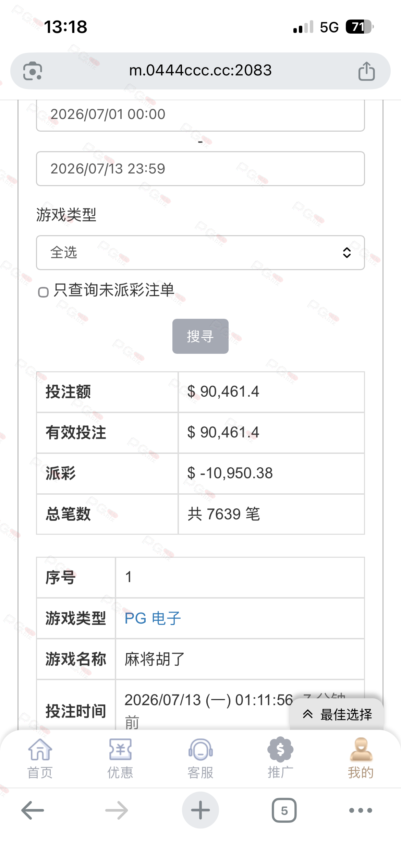Image resolution: width=401 pixels, height=868 pixels.
Task: Open the PG 电子 link
Action: [x=153, y=618]
